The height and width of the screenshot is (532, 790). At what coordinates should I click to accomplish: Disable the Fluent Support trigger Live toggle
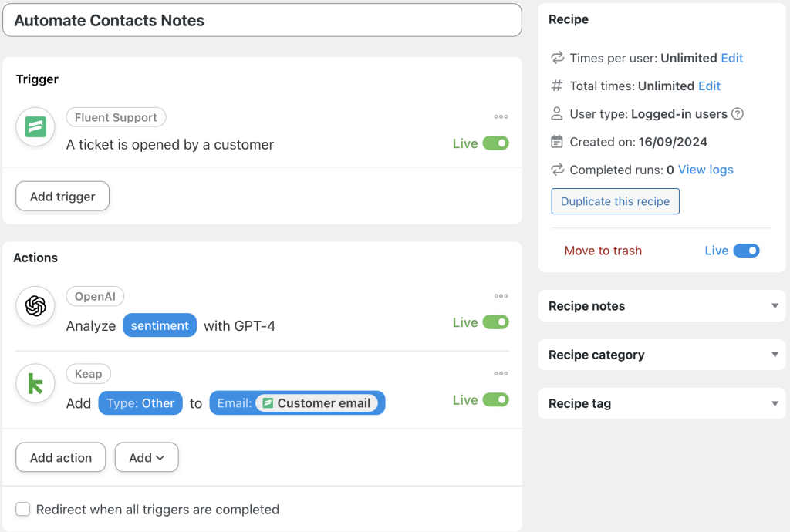click(495, 143)
